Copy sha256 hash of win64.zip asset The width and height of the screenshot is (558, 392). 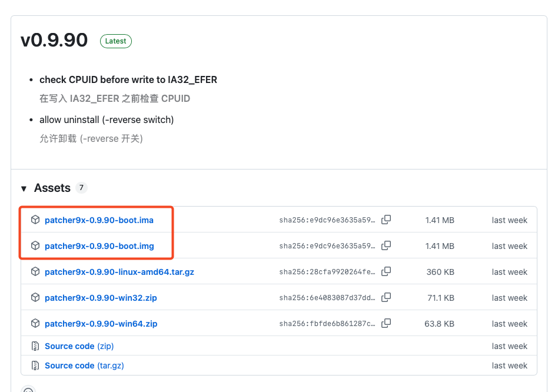click(386, 324)
